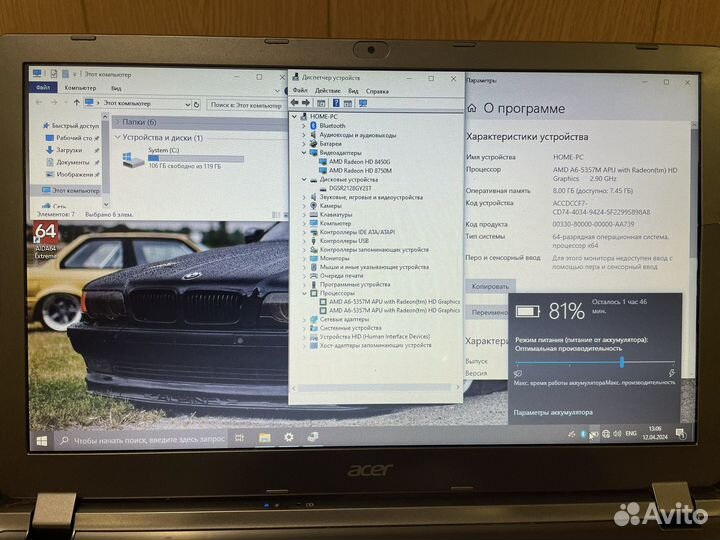
Task: Open Файл menu in Device Manager
Action: coord(300,90)
